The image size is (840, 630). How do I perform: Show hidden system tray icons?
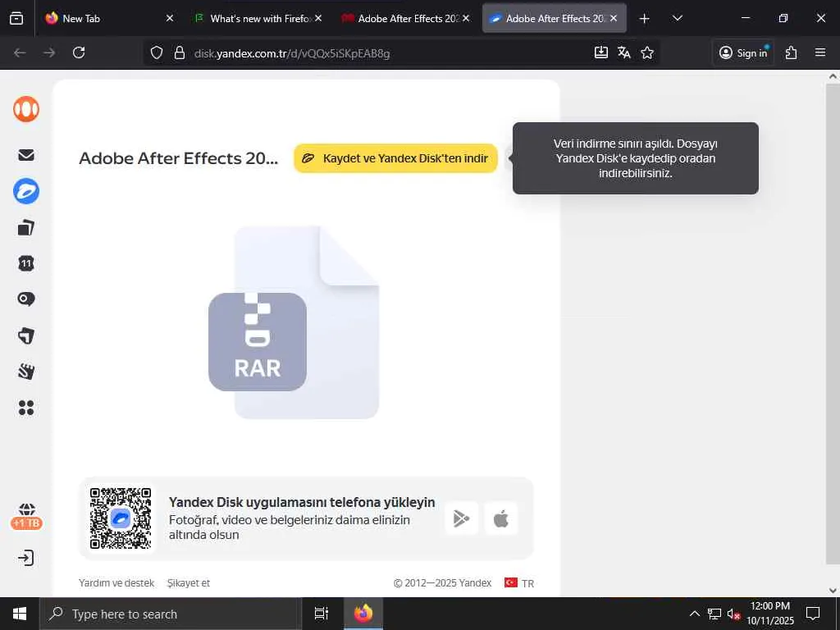click(694, 614)
